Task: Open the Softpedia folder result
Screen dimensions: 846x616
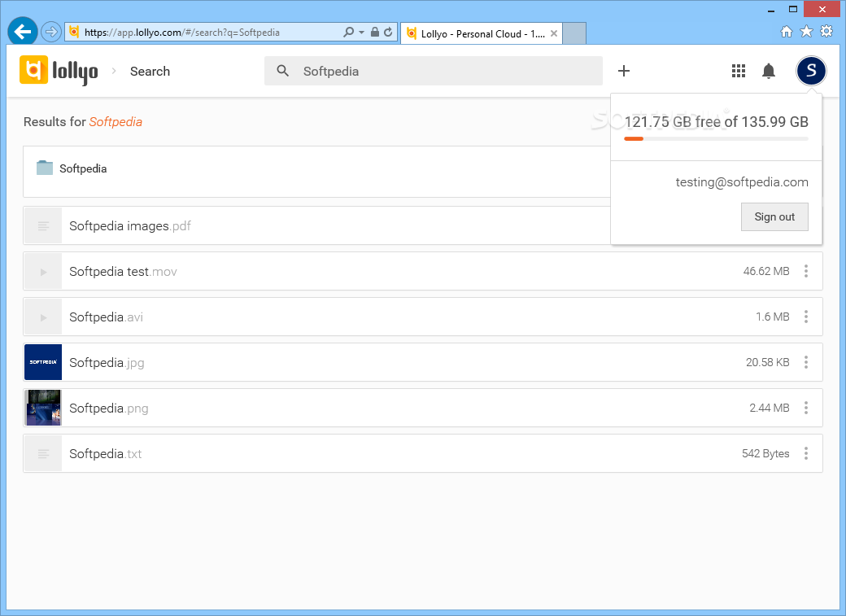Action: pyautogui.click(x=316, y=171)
